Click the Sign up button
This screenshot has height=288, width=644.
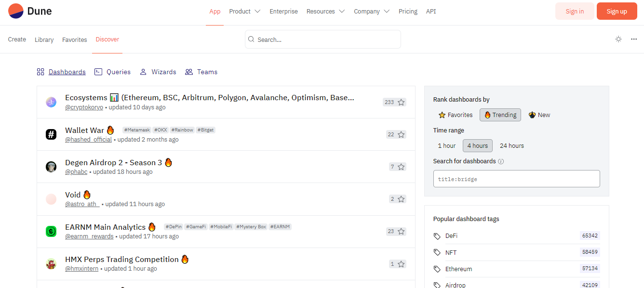pos(617,11)
